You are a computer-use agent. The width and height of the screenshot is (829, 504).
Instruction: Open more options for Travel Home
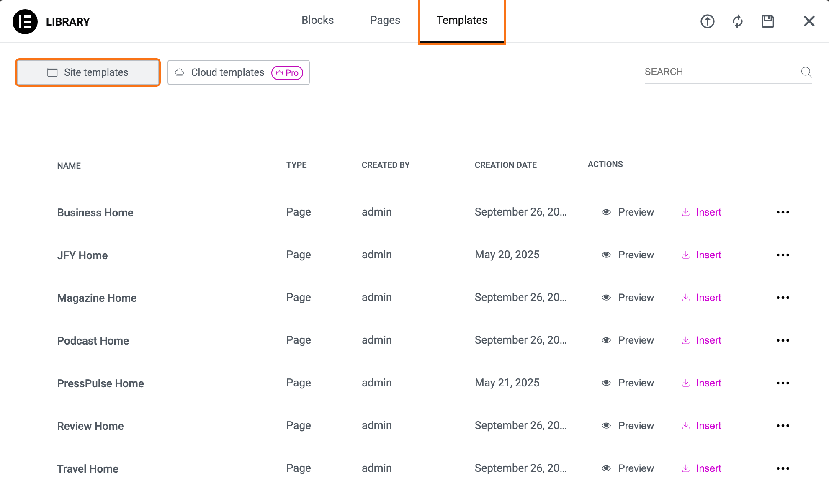click(x=783, y=468)
